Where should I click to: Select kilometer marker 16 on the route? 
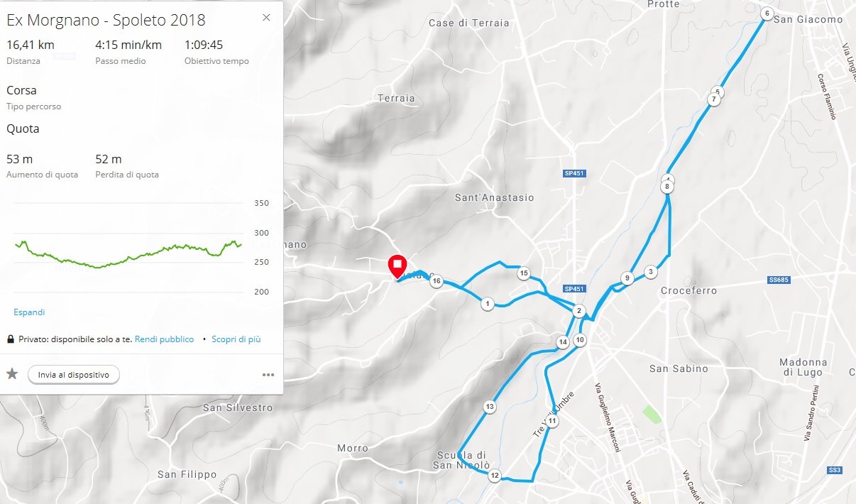point(437,281)
